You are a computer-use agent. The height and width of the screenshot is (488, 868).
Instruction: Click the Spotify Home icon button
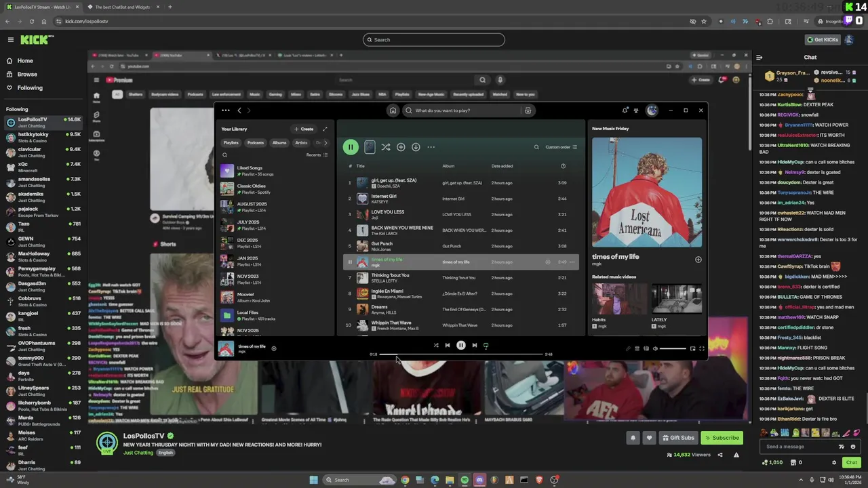click(x=393, y=110)
